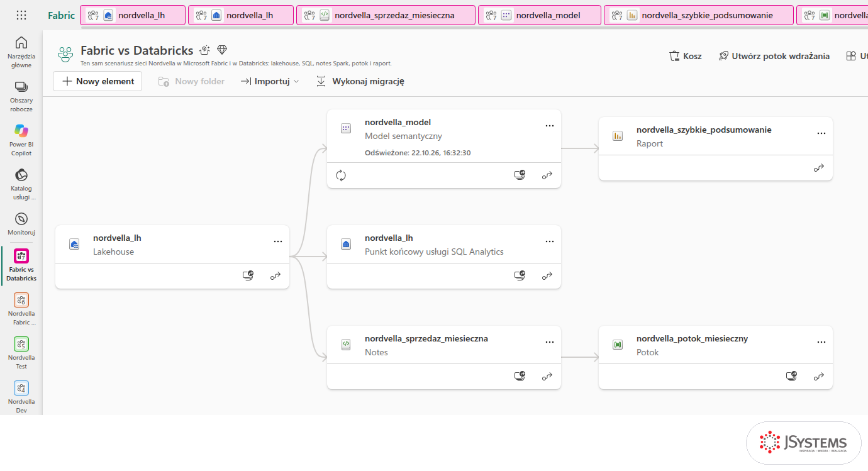Click the Fabric logo text

pos(61,15)
